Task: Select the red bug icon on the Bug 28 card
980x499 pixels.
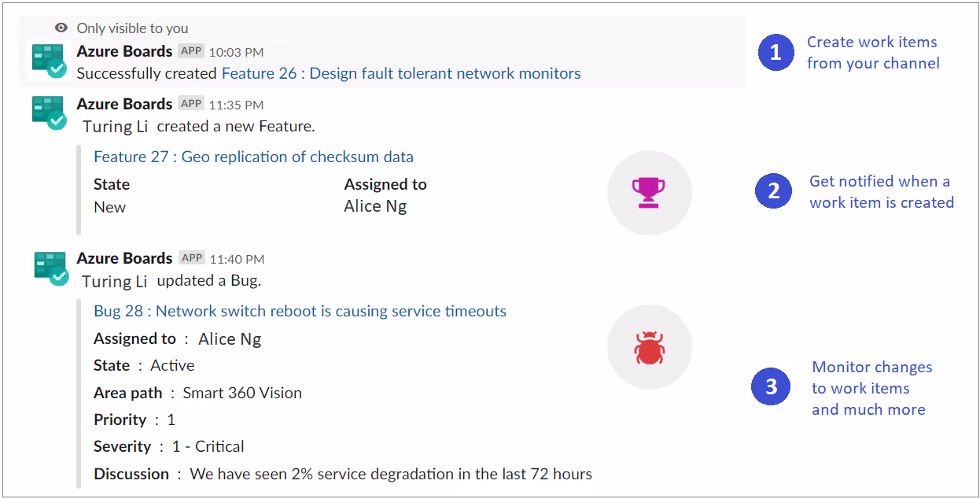Action: click(649, 346)
